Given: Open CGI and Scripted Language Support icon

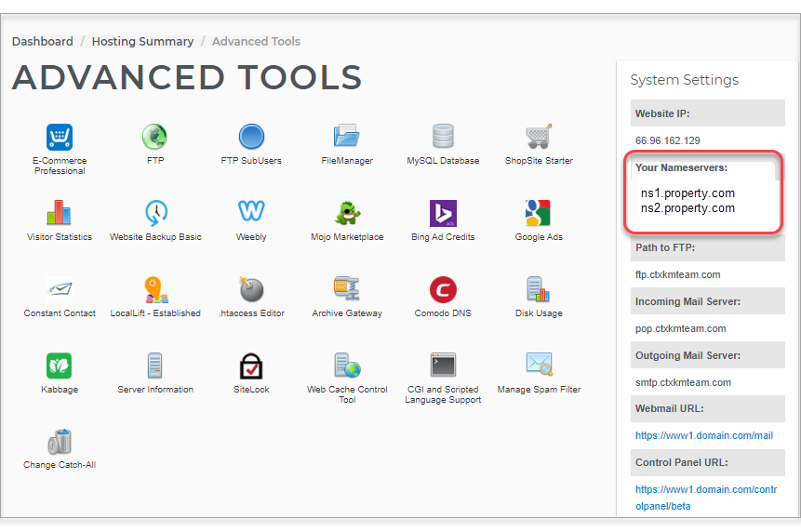Looking at the screenshot, I should (x=443, y=365).
